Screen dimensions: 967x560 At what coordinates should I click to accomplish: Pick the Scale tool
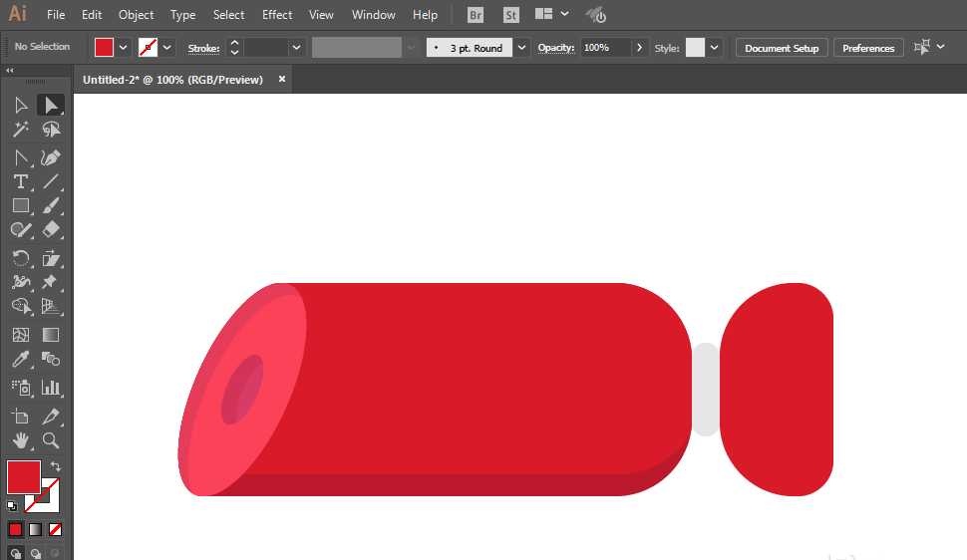[x=51, y=258]
